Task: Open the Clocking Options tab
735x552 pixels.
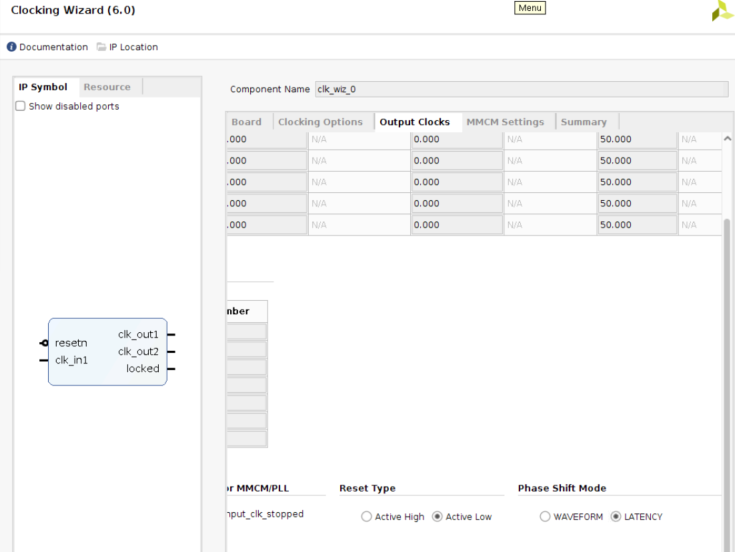Action: [320, 122]
